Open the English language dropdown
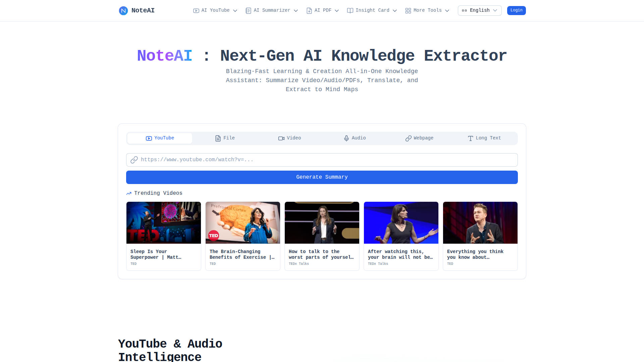Viewport: 644px width, 362px height. point(479,10)
